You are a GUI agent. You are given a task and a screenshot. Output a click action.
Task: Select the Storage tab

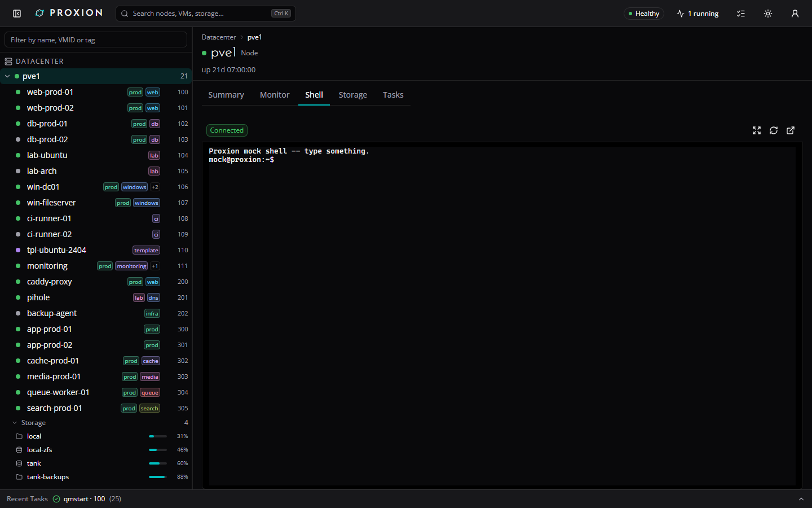pyautogui.click(x=353, y=95)
